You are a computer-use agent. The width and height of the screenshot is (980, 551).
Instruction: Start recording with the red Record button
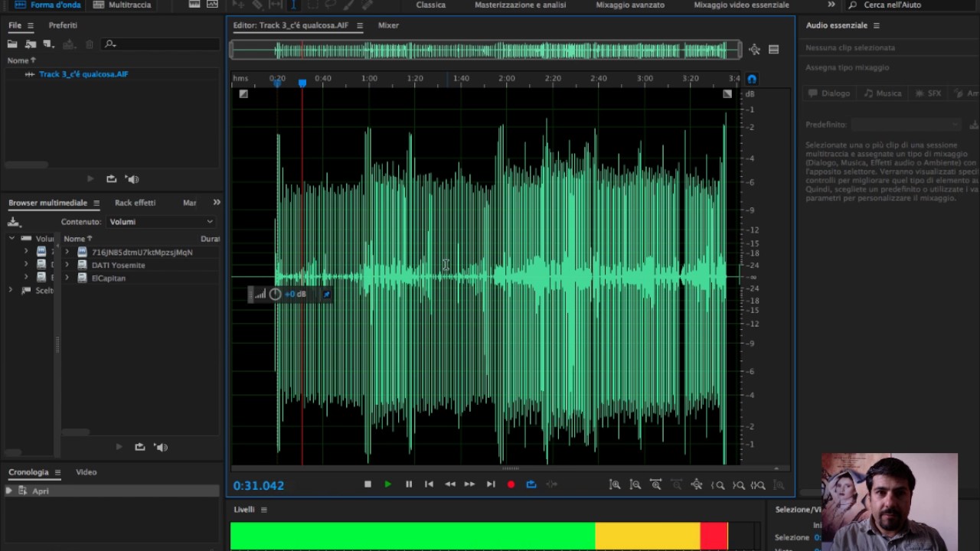pos(511,484)
